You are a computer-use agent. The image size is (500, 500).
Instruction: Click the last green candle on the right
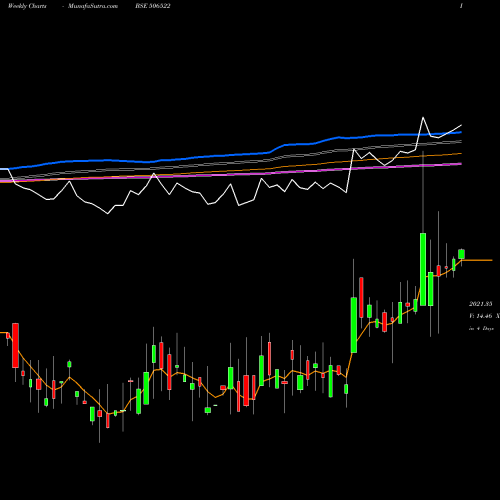click(x=462, y=254)
